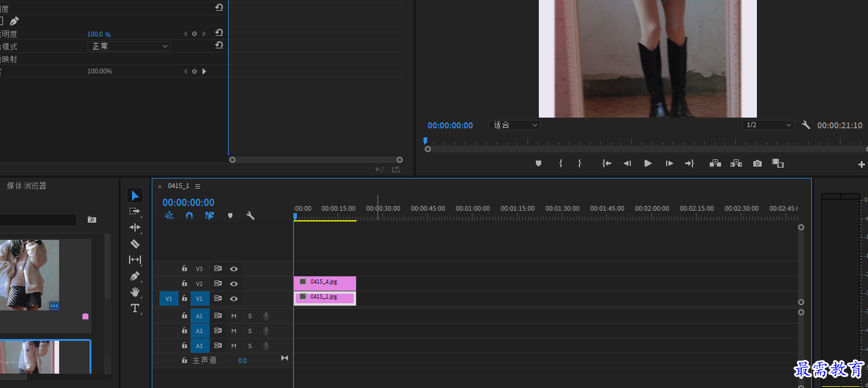The width and height of the screenshot is (868, 388).
Task: Open timeline display settings wrench
Action: 250,215
